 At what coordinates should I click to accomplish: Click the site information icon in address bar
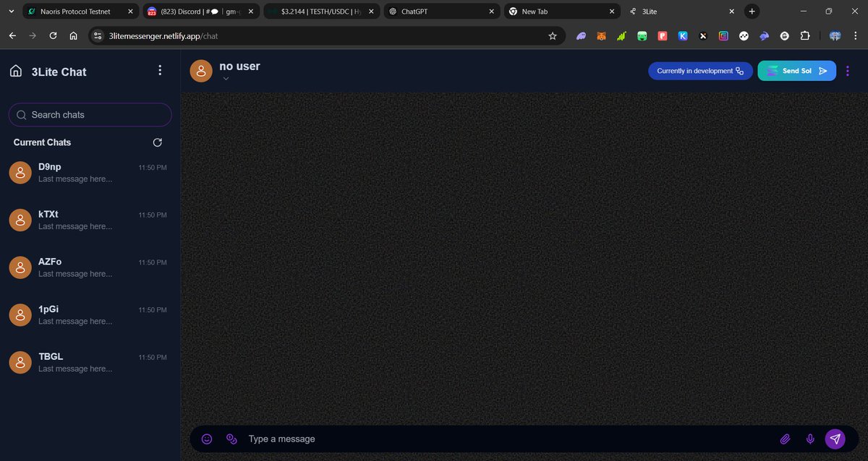99,35
